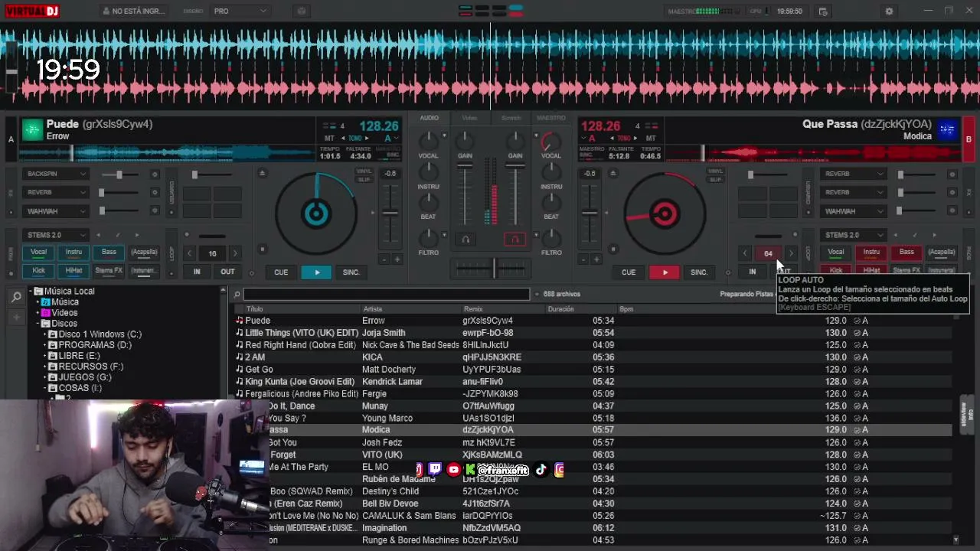Click SINC. on deck B

[x=699, y=272]
